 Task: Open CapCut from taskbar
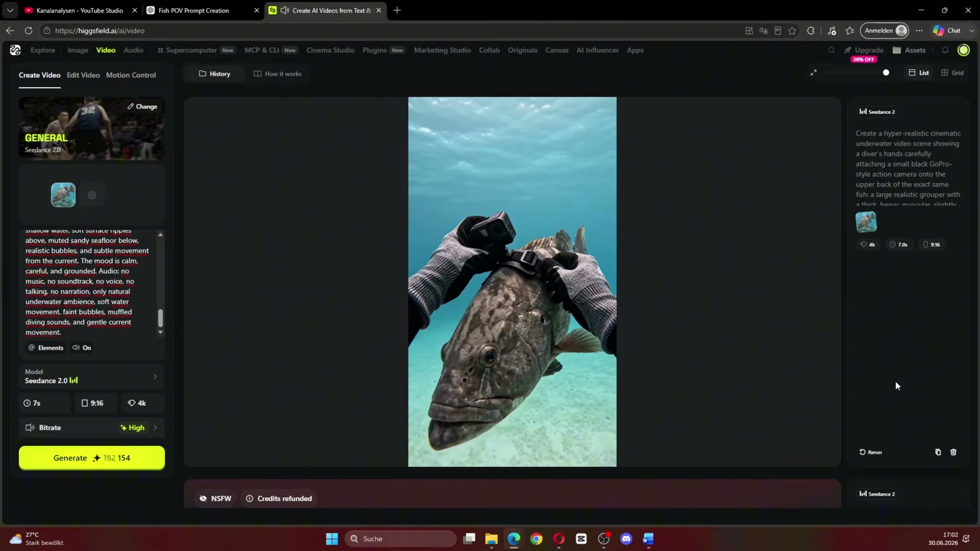pos(581,539)
